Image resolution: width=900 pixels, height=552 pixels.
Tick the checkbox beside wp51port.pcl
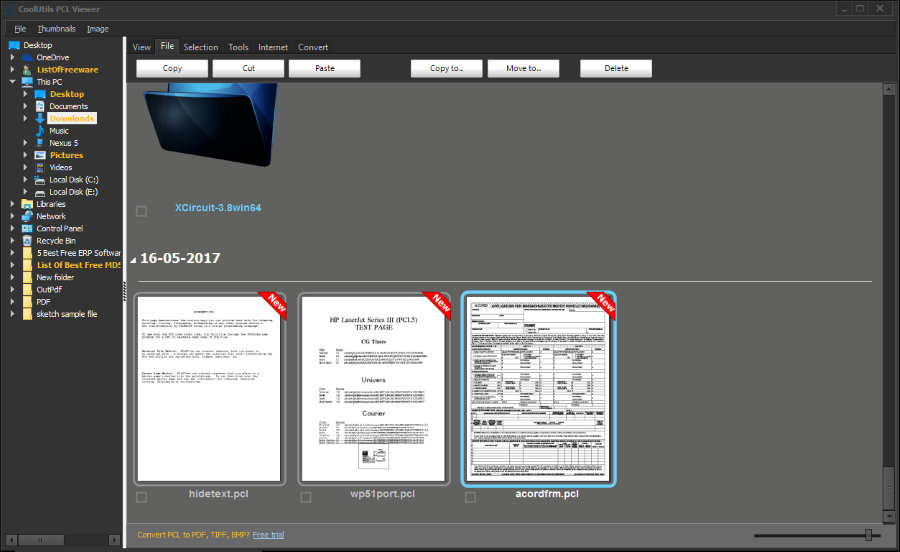(306, 497)
